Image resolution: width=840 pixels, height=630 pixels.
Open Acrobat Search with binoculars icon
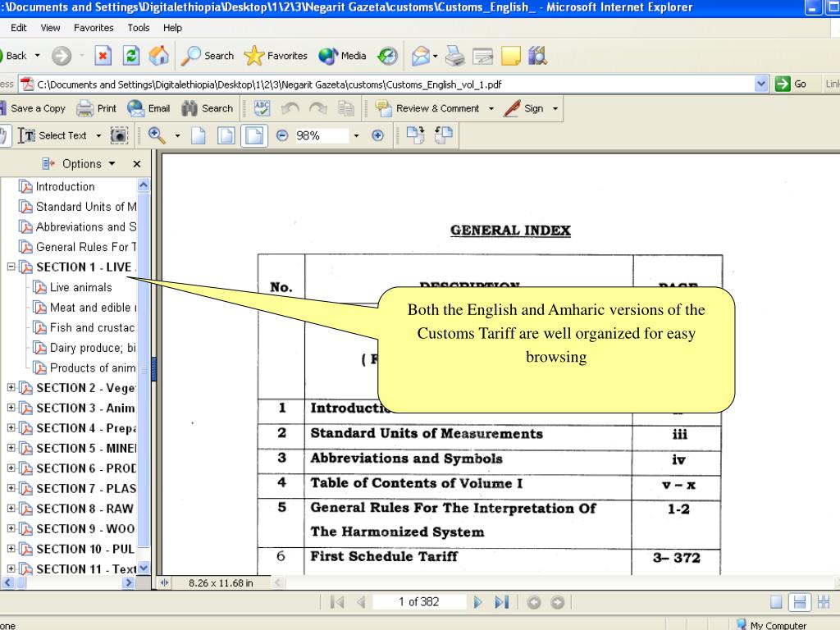point(208,108)
